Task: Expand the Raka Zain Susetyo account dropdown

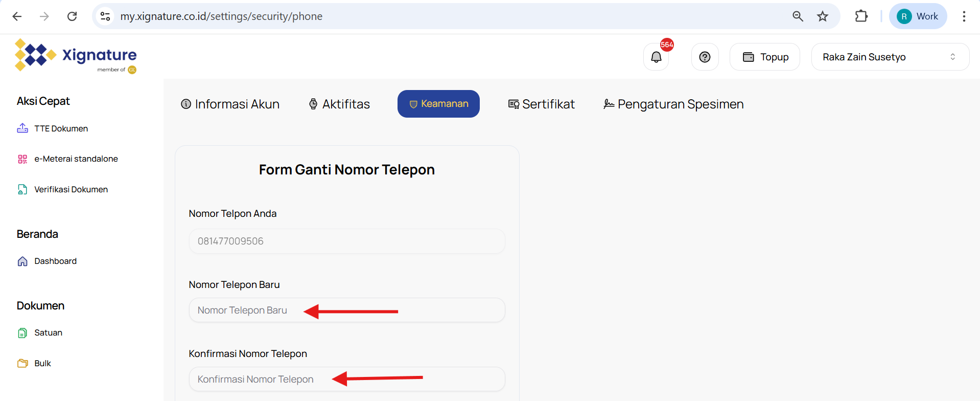Action: click(x=890, y=57)
